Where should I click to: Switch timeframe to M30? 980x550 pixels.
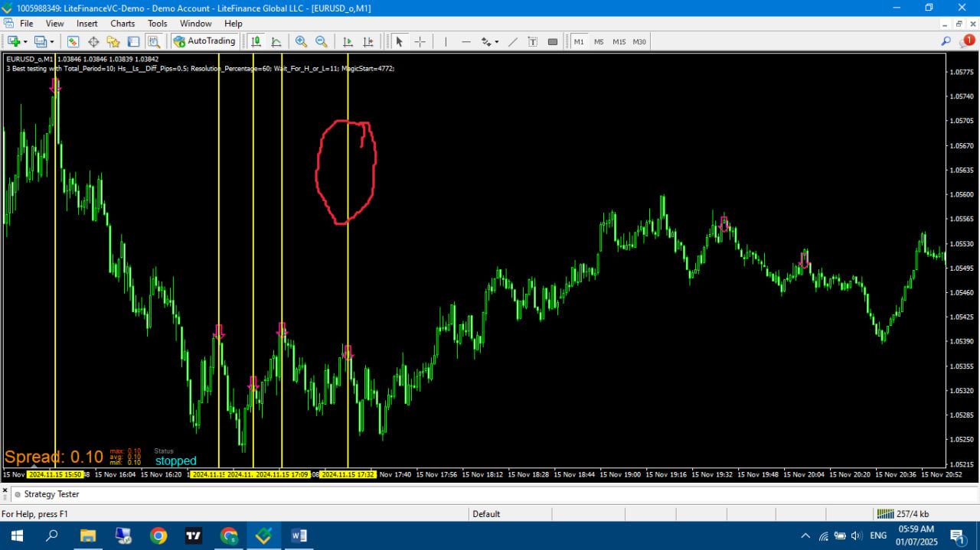[639, 41]
